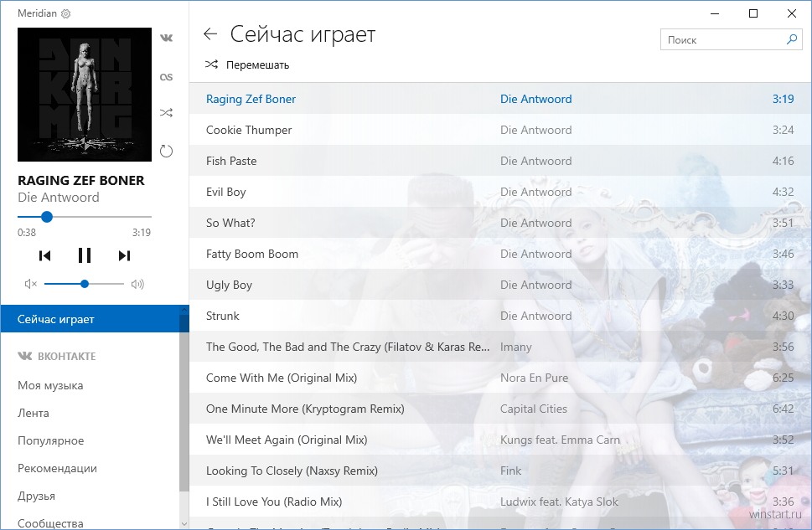Open Лента in the sidebar
The height and width of the screenshot is (530, 812).
point(34,413)
